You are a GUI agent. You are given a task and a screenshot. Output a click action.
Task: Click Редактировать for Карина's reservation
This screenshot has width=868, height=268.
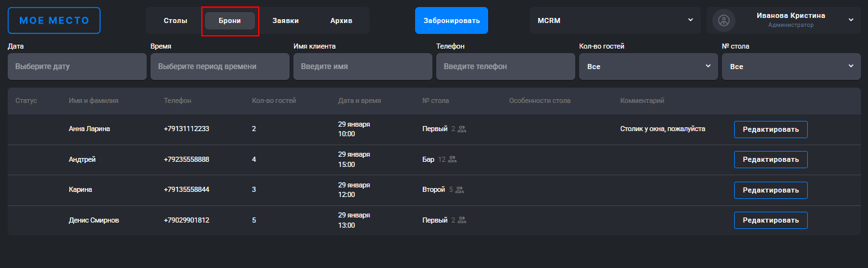771,190
